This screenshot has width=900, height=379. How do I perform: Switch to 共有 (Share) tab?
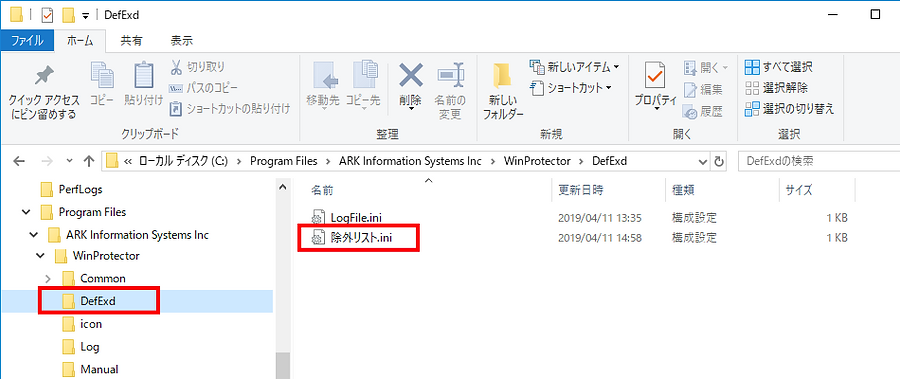click(x=131, y=41)
